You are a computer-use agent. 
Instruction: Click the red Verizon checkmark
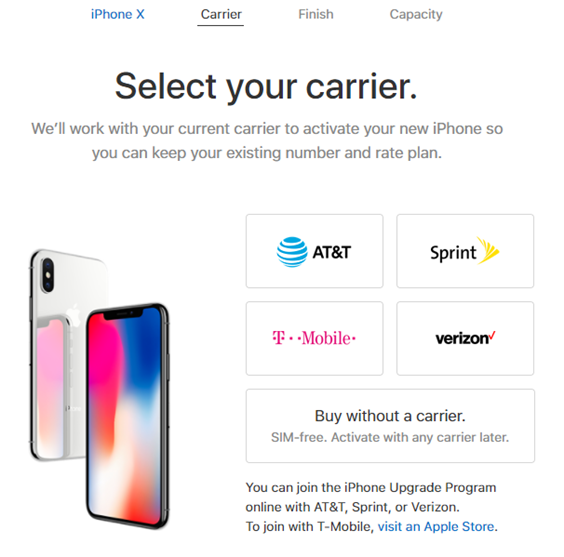492,336
